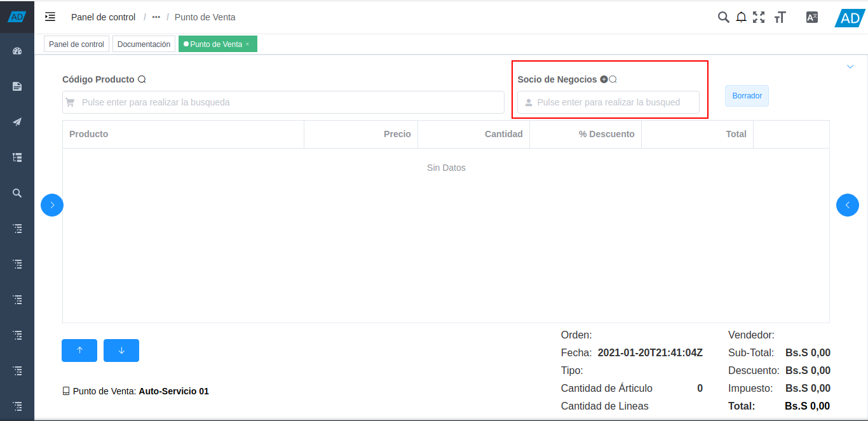Click the Impuesto amount Bs.S 0,00
The height and width of the screenshot is (421, 868).
(808, 388)
